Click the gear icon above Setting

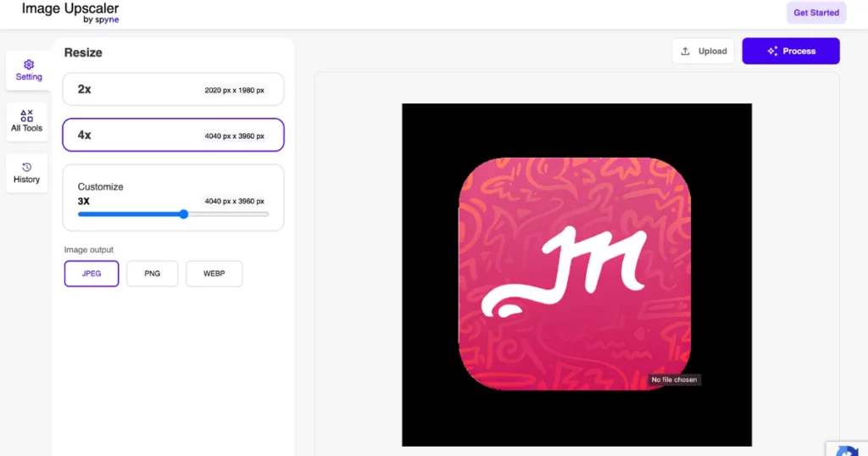[29, 64]
